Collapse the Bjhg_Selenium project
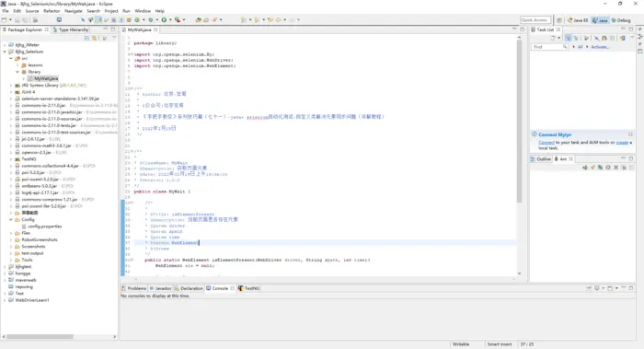 point(5,52)
